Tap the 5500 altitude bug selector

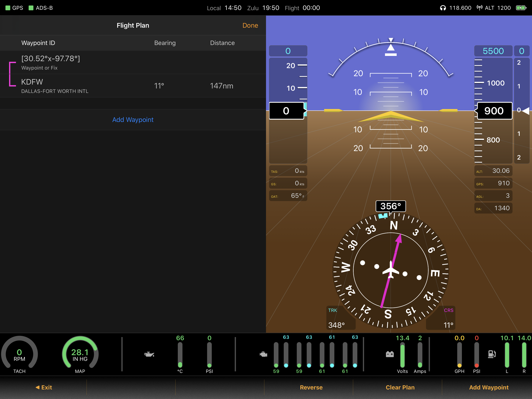coord(493,51)
